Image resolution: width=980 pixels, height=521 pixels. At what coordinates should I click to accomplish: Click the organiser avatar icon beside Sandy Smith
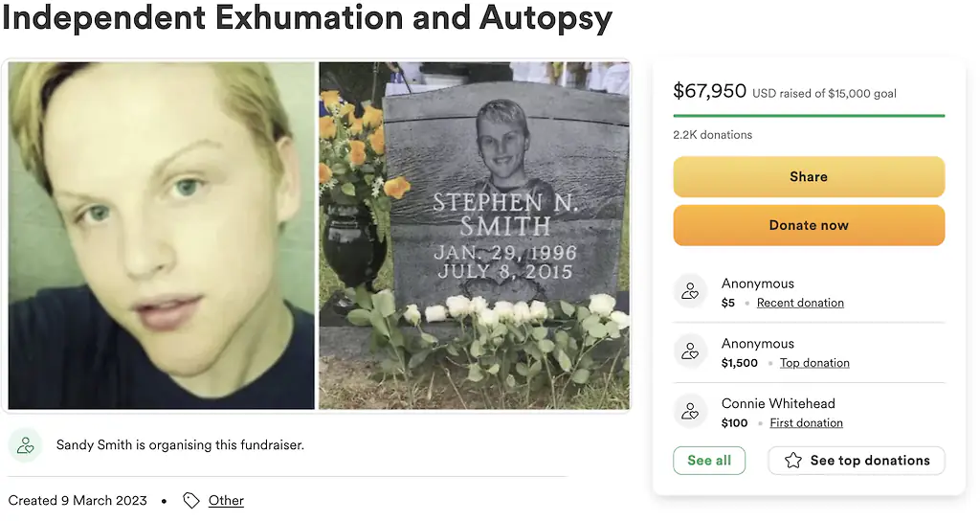point(26,445)
